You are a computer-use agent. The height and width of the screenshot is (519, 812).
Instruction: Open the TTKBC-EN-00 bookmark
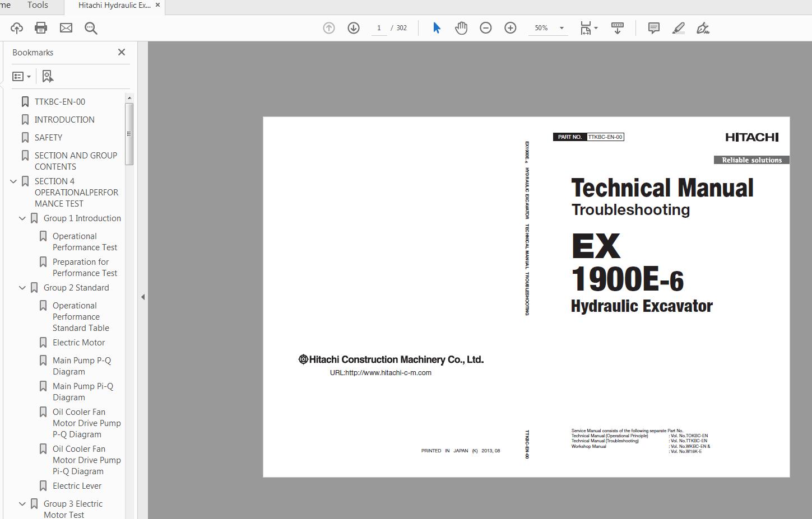click(x=60, y=102)
